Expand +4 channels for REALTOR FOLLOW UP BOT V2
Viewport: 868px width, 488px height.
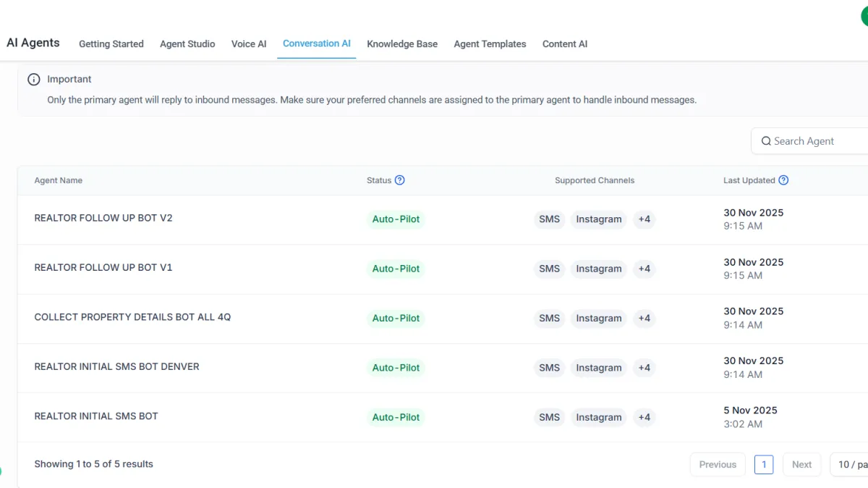pos(644,219)
